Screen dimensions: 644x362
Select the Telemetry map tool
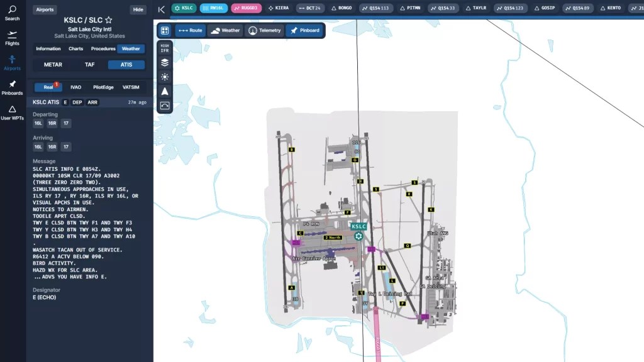coord(265,30)
